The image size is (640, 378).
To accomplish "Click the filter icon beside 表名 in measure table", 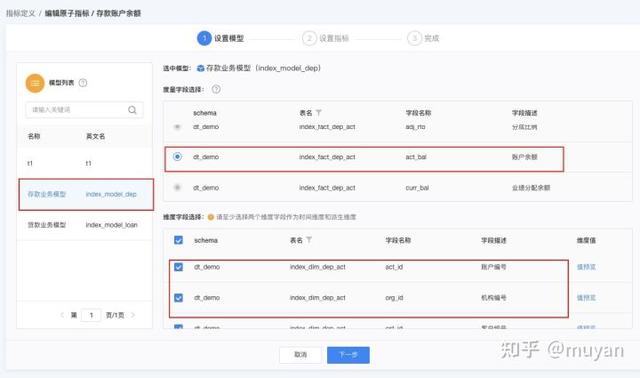I will pyautogui.click(x=319, y=113).
